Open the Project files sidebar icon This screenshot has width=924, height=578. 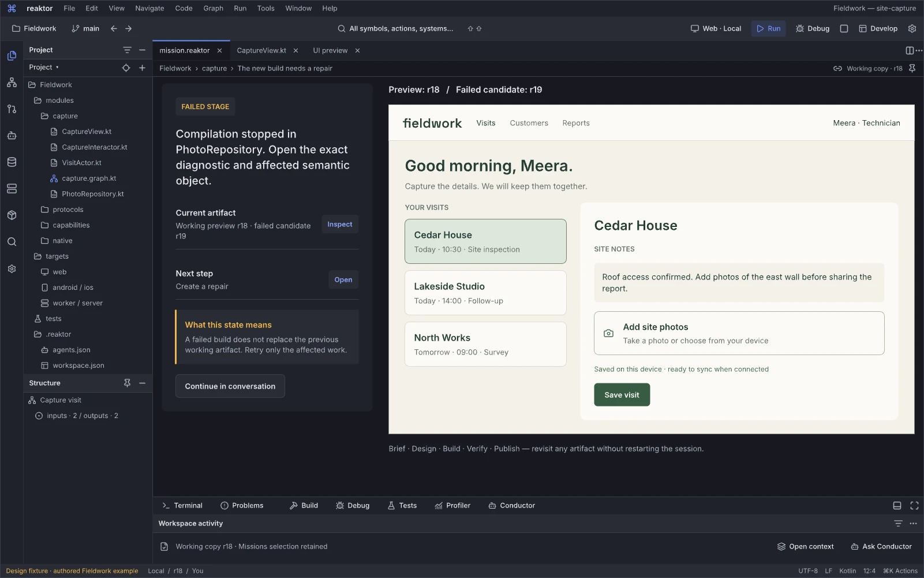click(12, 55)
